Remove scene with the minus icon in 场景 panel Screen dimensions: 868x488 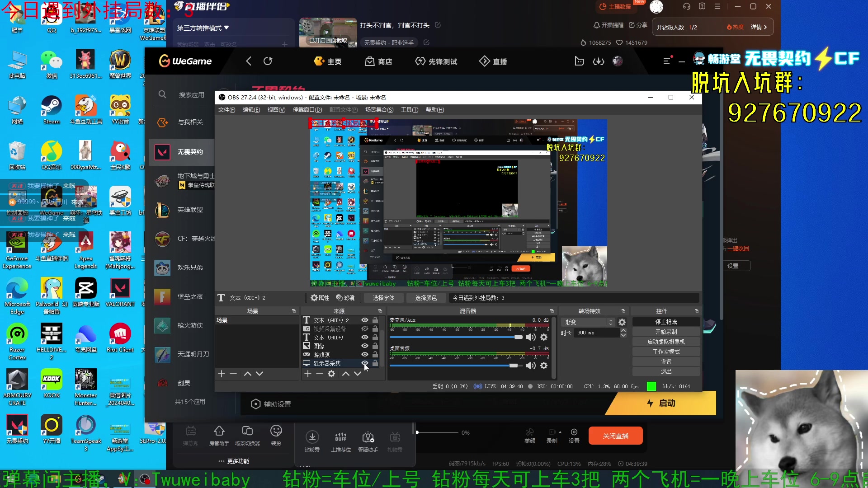pyautogui.click(x=233, y=374)
